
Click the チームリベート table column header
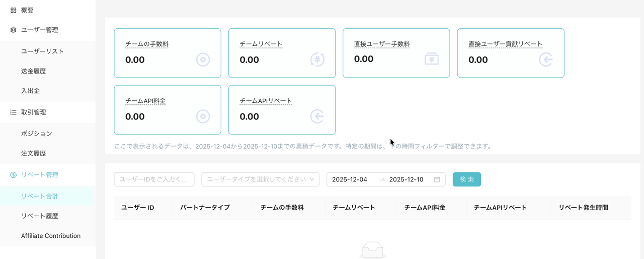tap(354, 208)
